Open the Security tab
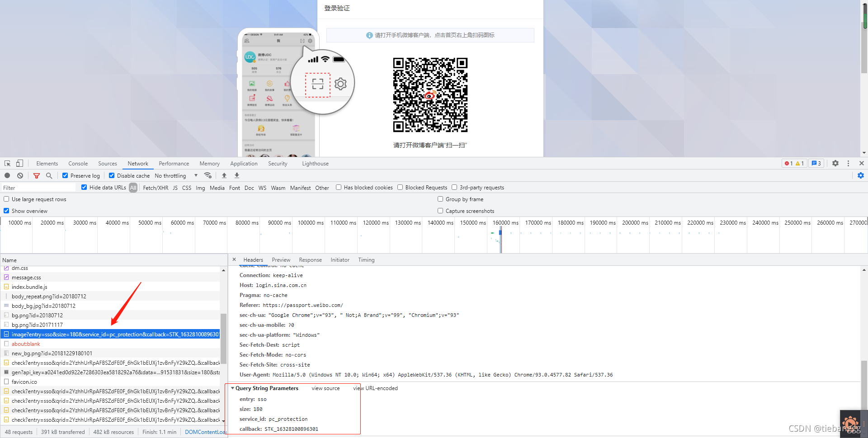Screen dimensions: 868x438 click(278, 164)
